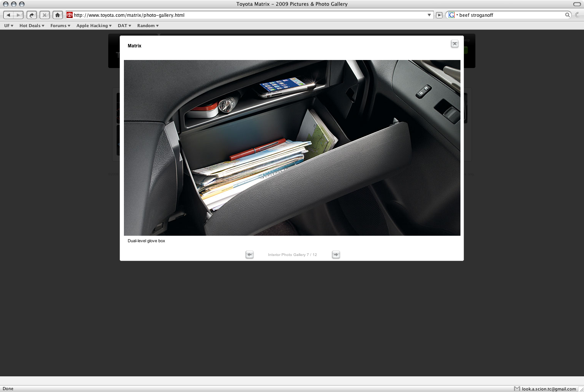Show next interior gallery photo
Screen dimensions: 584x392
pos(336,254)
